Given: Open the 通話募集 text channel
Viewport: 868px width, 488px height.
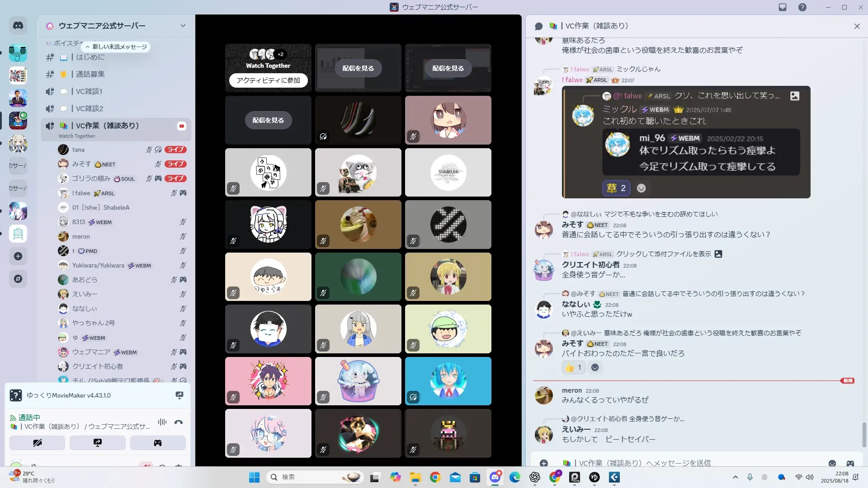Looking at the screenshot, I should (x=90, y=74).
